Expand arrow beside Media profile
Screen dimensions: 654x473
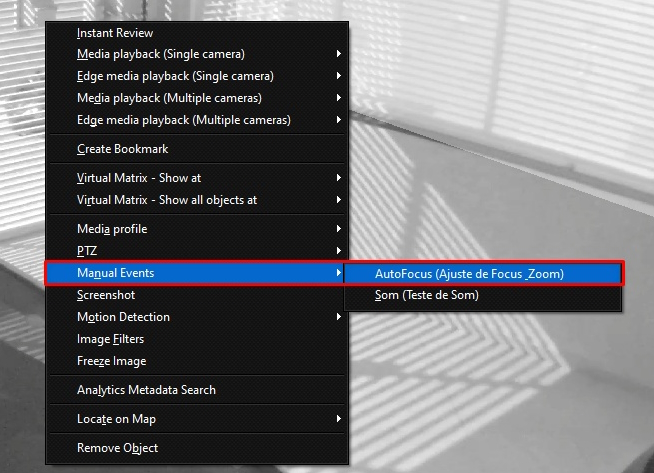(339, 229)
